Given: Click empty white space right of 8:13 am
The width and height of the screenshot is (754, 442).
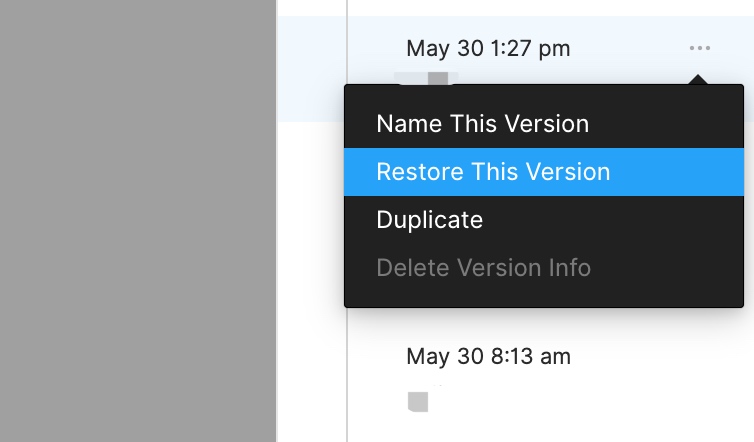Looking at the screenshot, I should click(x=659, y=356).
